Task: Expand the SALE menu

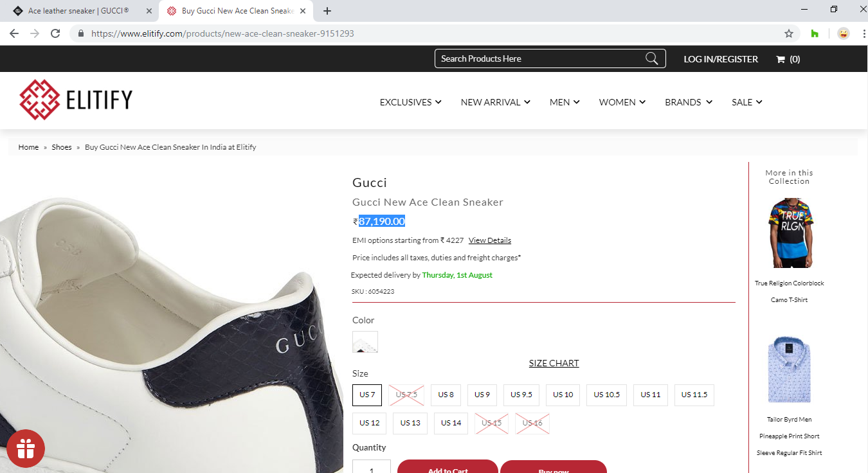Action: [x=746, y=102]
